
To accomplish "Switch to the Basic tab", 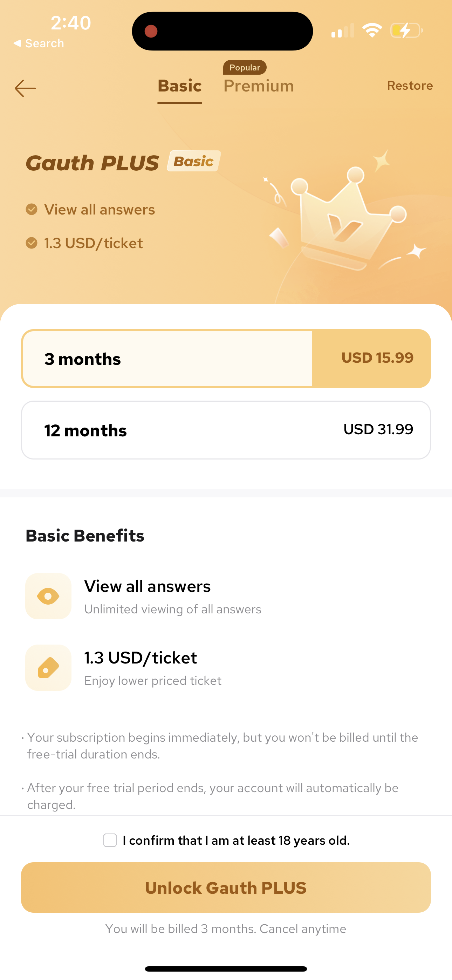I will point(180,86).
